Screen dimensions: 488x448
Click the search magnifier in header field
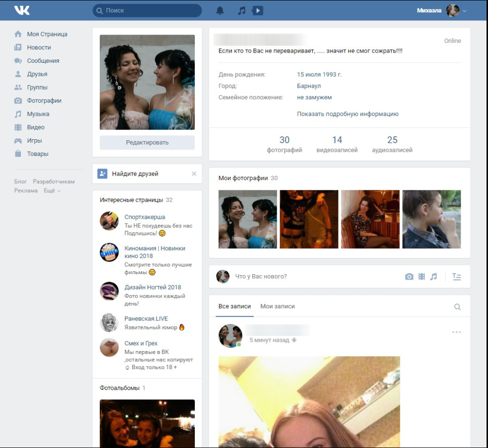(x=99, y=11)
